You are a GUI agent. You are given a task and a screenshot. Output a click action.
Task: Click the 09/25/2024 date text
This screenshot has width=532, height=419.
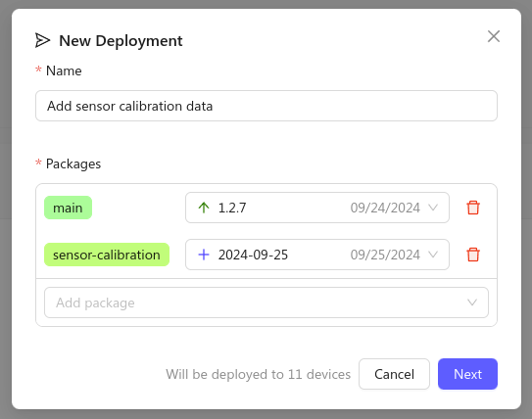[385, 255]
